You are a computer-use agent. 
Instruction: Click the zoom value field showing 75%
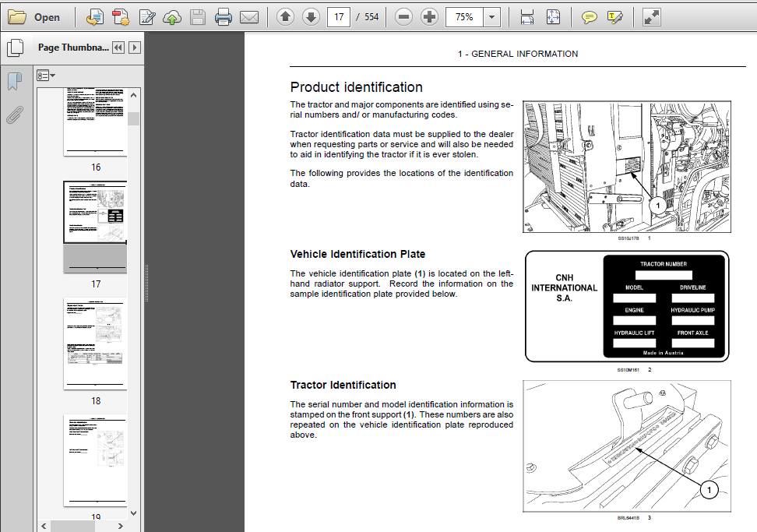coord(464,17)
